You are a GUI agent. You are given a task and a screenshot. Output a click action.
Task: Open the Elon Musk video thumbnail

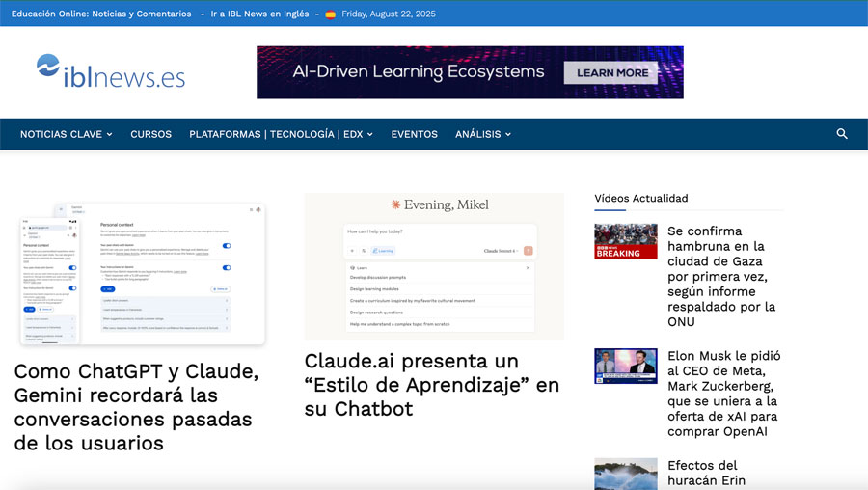(x=626, y=366)
